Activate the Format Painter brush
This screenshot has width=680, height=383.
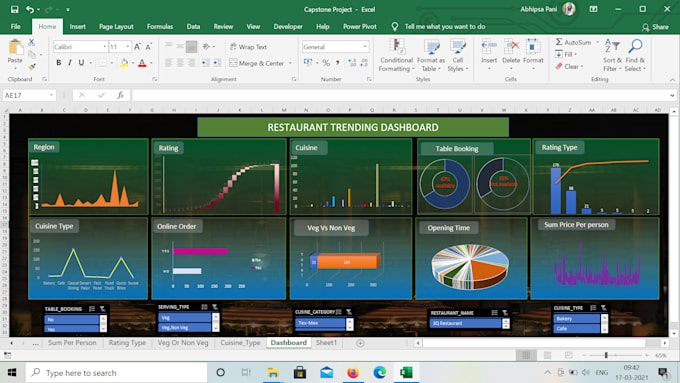point(32,66)
